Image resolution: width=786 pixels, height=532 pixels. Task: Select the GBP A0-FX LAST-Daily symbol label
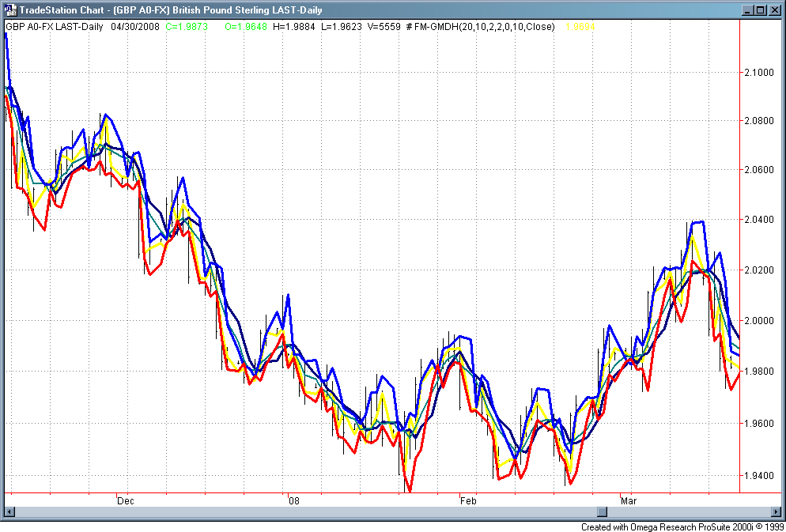(x=54, y=27)
